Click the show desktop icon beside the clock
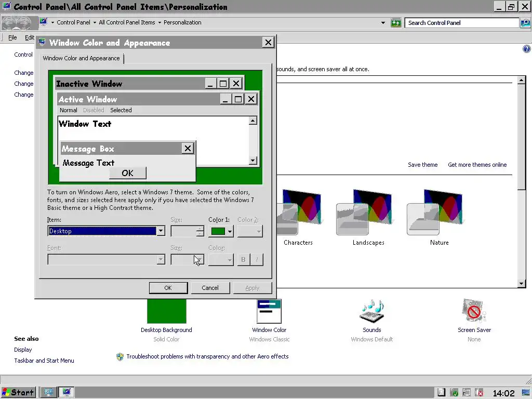Screen dimensions: 532x399 (526, 393)
